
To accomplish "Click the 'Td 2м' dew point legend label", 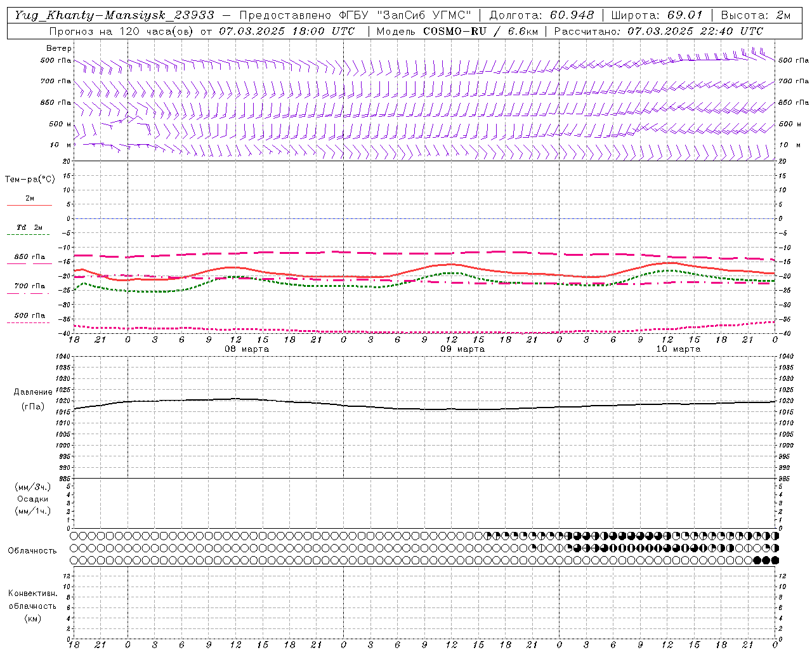I will [x=30, y=227].
